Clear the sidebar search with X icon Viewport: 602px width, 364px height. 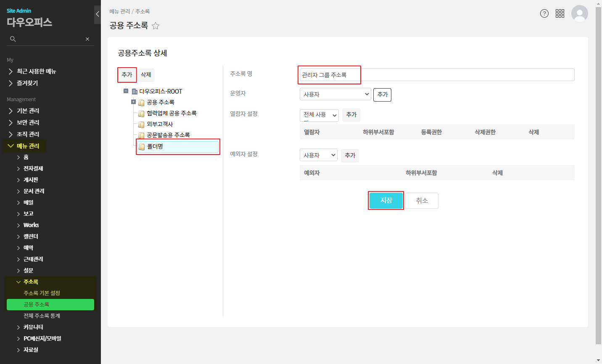point(87,39)
